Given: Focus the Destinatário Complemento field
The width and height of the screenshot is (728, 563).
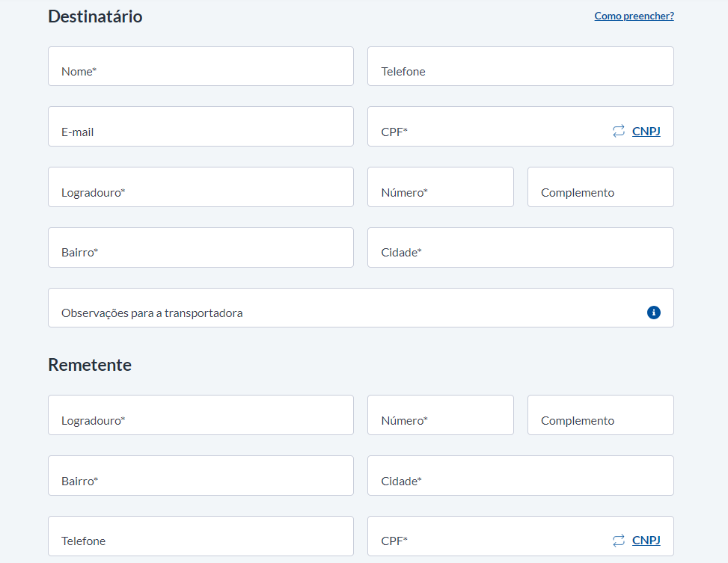Looking at the screenshot, I should coord(600,187).
